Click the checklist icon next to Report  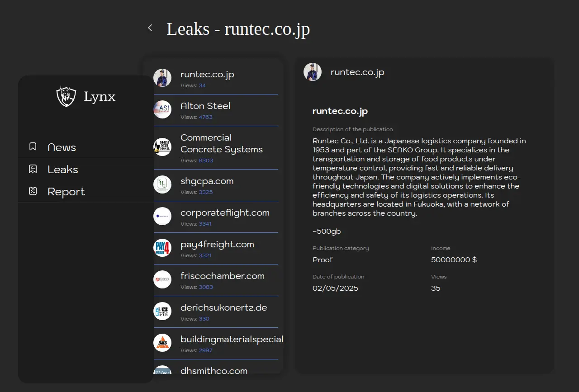[33, 191]
